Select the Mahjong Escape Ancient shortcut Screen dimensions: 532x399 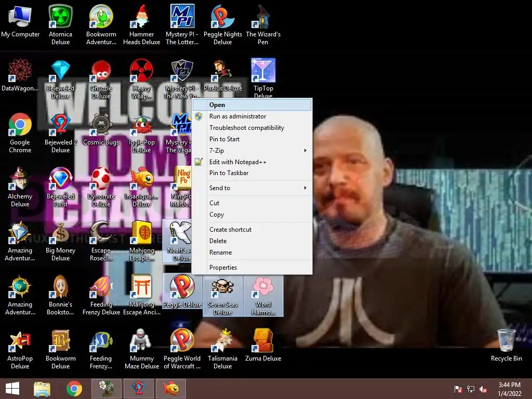pyautogui.click(x=141, y=295)
